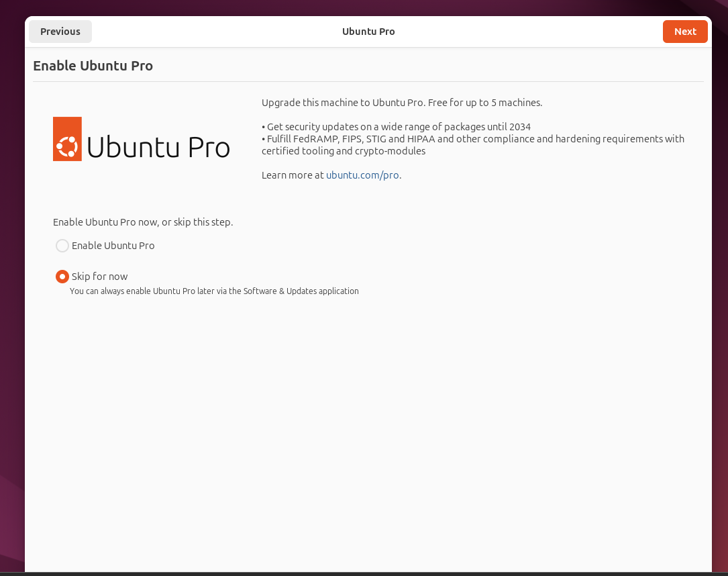The image size is (728, 576).
Task: Click the security updates until 2034 bullet
Action: pyautogui.click(x=396, y=127)
